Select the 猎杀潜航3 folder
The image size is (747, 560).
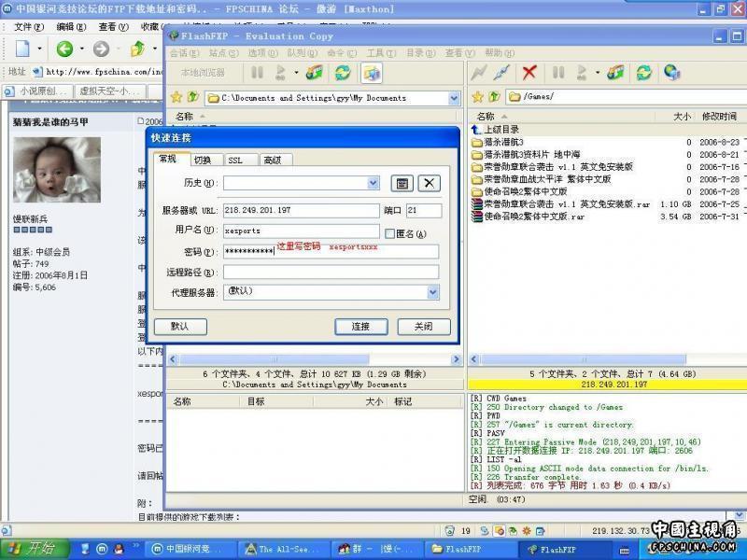[x=498, y=142]
